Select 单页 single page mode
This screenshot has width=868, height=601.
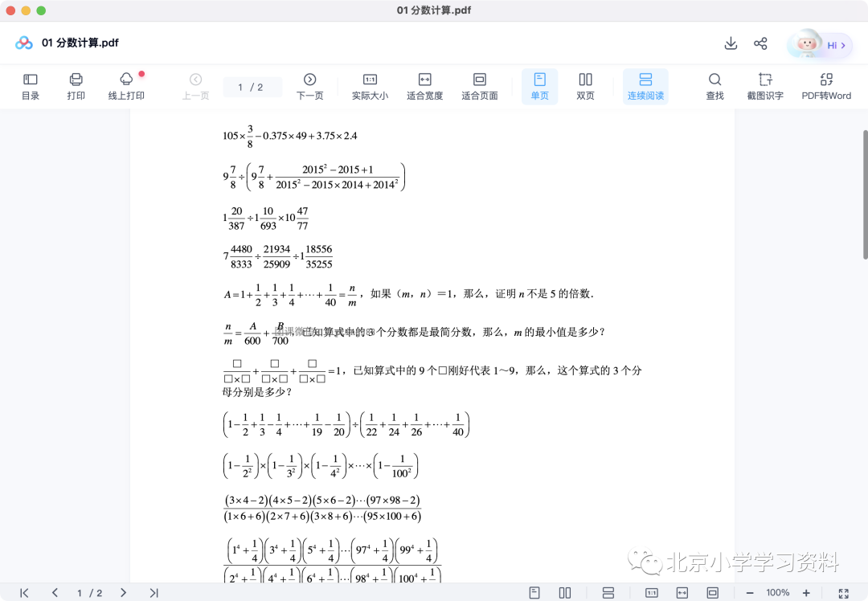click(540, 87)
